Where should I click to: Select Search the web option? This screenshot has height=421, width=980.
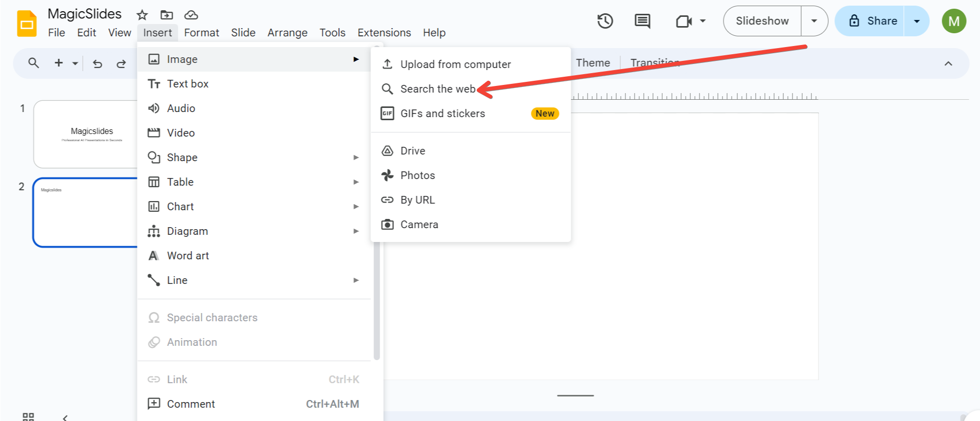pyautogui.click(x=437, y=89)
